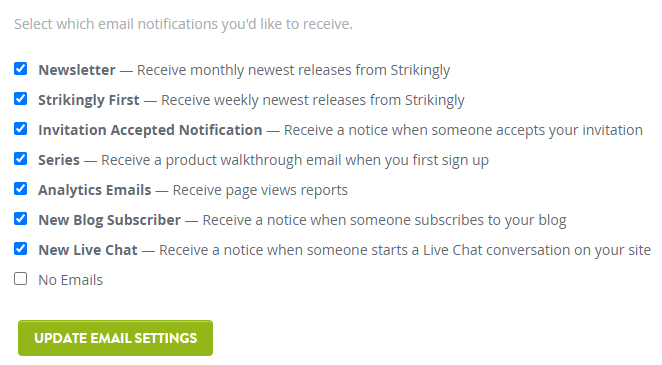The width and height of the screenshot is (662, 365).
Task: Click the 'Select which email notifications' heading text
Action: click(x=183, y=24)
